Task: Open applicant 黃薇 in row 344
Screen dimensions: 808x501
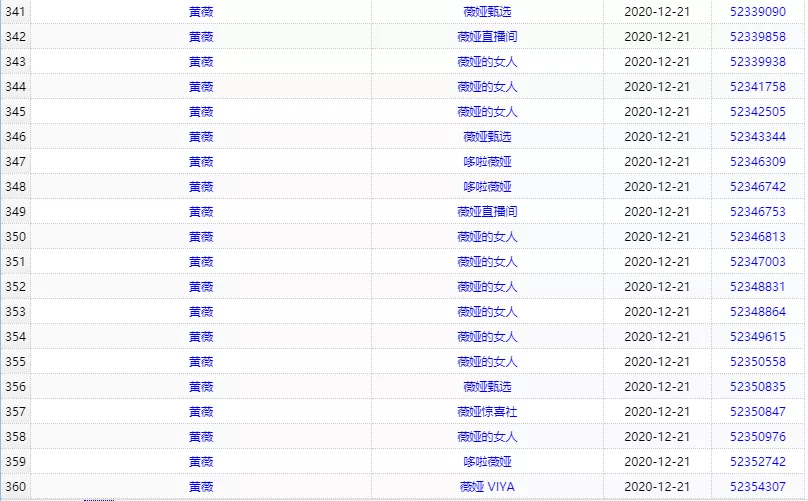Action: point(201,87)
